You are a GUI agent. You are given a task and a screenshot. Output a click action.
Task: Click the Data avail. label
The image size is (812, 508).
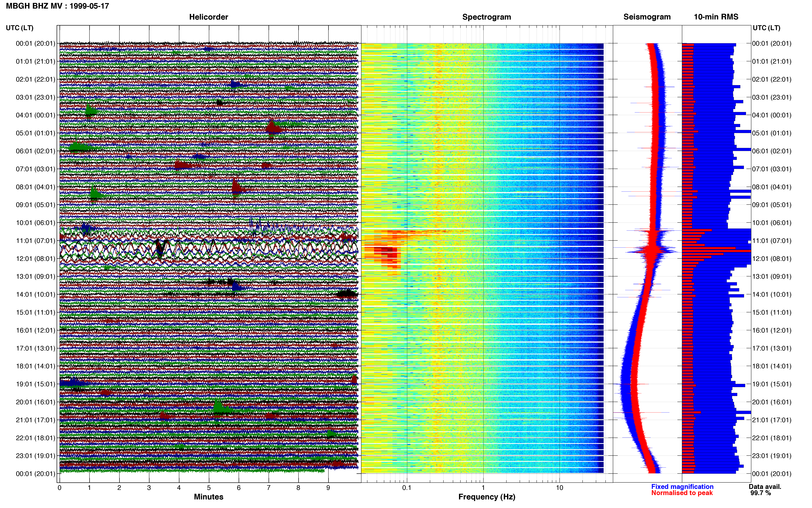click(x=765, y=486)
